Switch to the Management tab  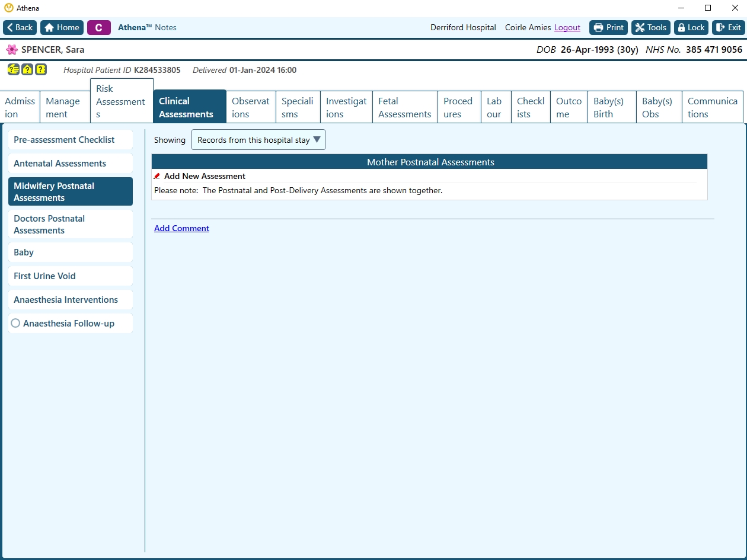coord(65,107)
